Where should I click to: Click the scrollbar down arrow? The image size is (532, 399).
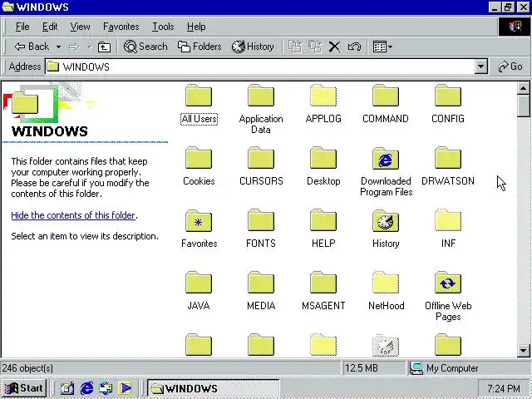tap(523, 350)
